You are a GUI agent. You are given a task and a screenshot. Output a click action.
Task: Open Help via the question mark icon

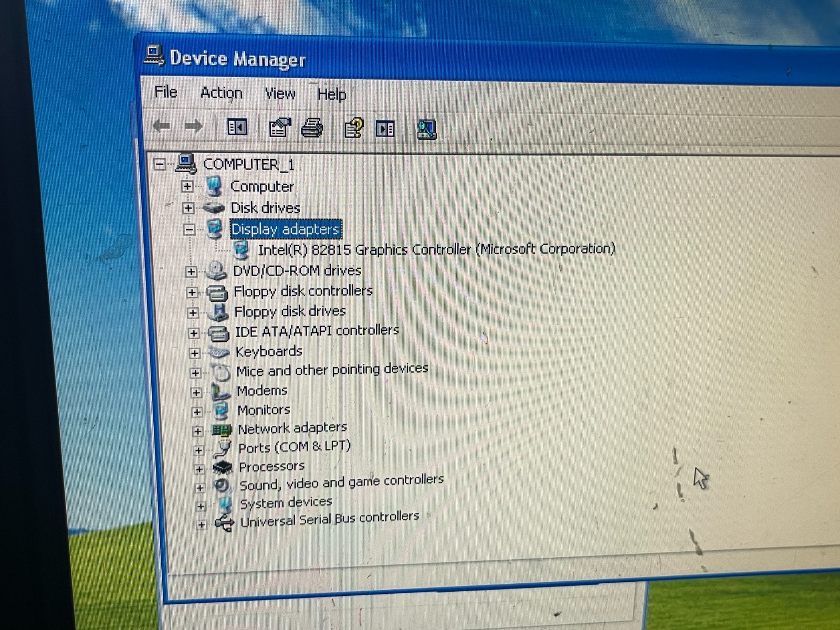354,128
